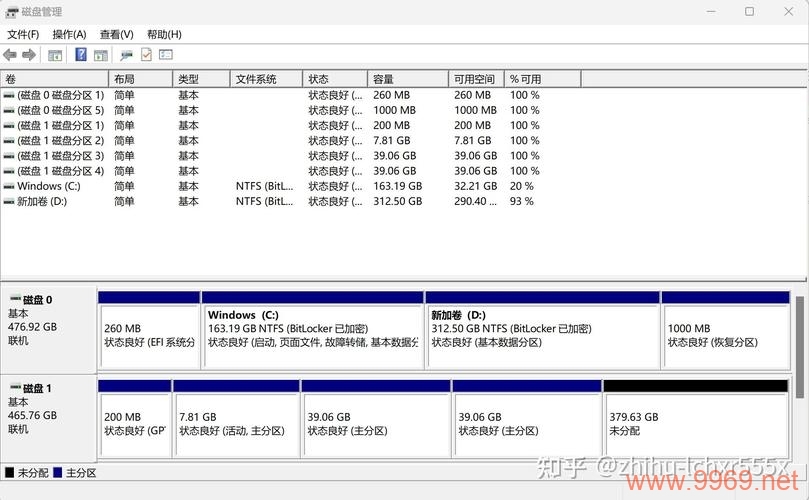Screen dimensions: 809x500
Task: Open the 操作(A) menu
Action: [69, 35]
